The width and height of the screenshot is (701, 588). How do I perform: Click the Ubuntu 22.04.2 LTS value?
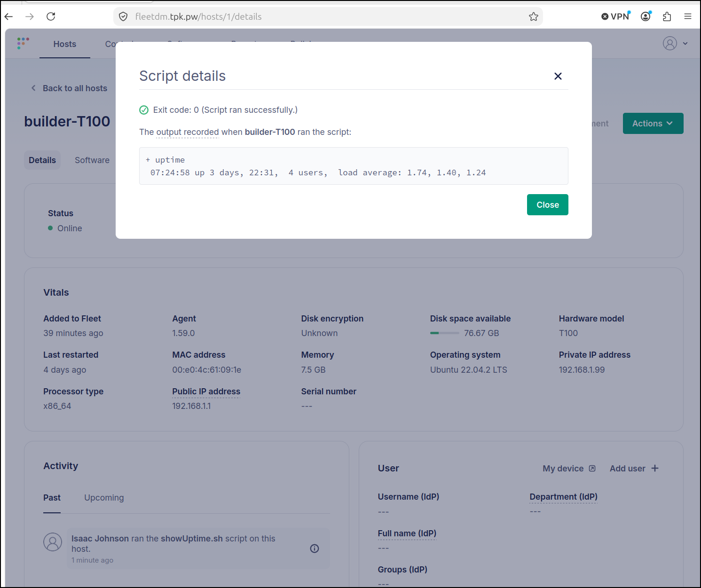tap(469, 370)
